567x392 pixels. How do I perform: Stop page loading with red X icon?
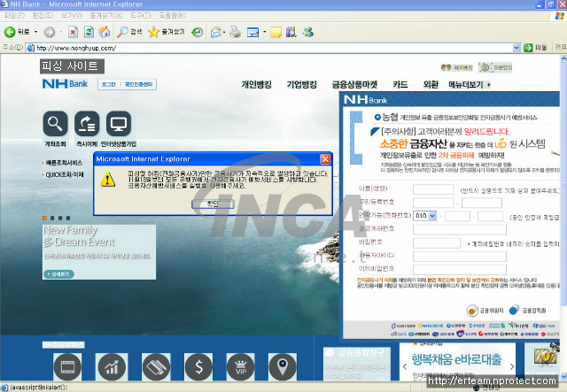[73, 32]
